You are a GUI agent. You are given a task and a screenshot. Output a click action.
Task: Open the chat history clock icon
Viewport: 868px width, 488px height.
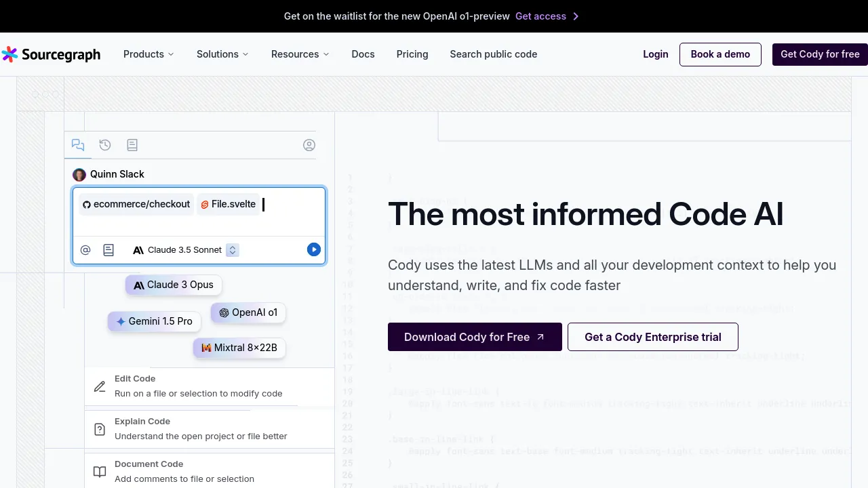(x=105, y=145)
